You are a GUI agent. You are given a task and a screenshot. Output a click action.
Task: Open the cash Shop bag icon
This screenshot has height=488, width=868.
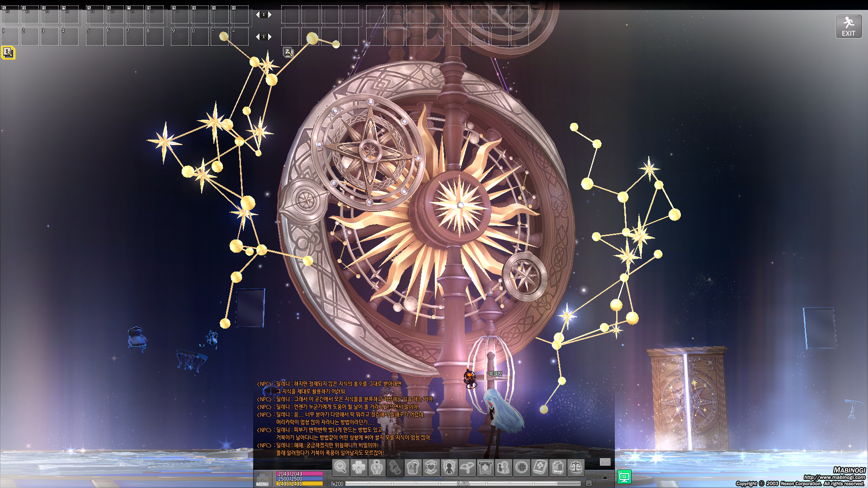point(557,468)
